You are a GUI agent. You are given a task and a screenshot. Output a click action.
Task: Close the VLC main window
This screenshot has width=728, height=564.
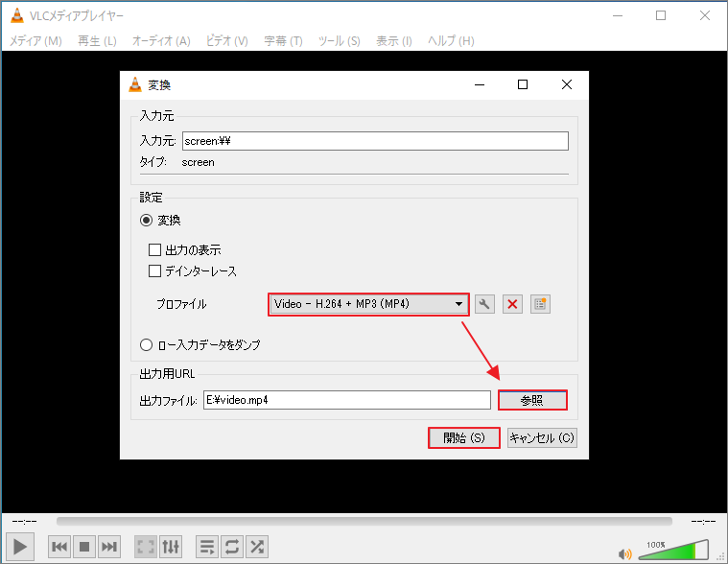pyautogui.click(x=704, y=15)
